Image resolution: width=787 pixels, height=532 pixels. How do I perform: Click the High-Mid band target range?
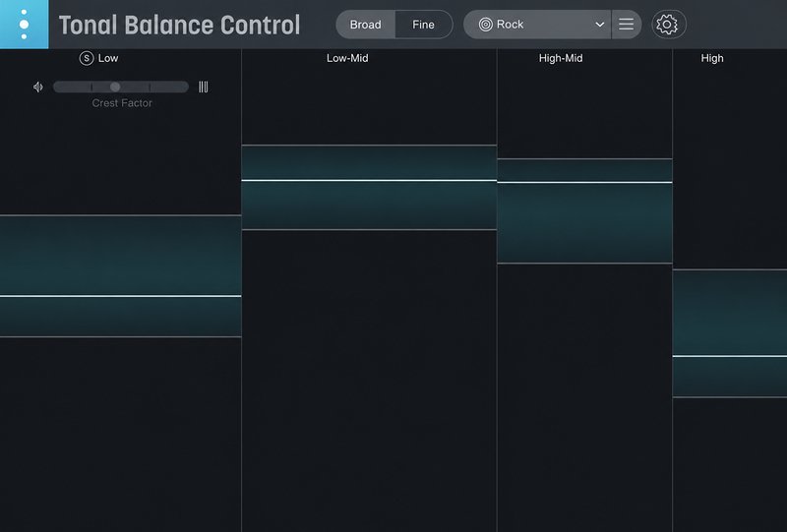pyautogui.click(x=584, y=210)
